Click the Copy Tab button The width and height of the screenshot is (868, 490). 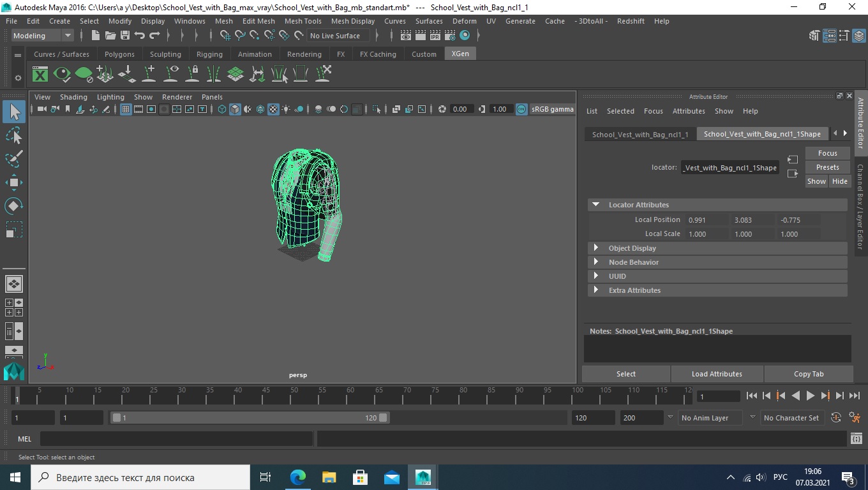[809, 374]
